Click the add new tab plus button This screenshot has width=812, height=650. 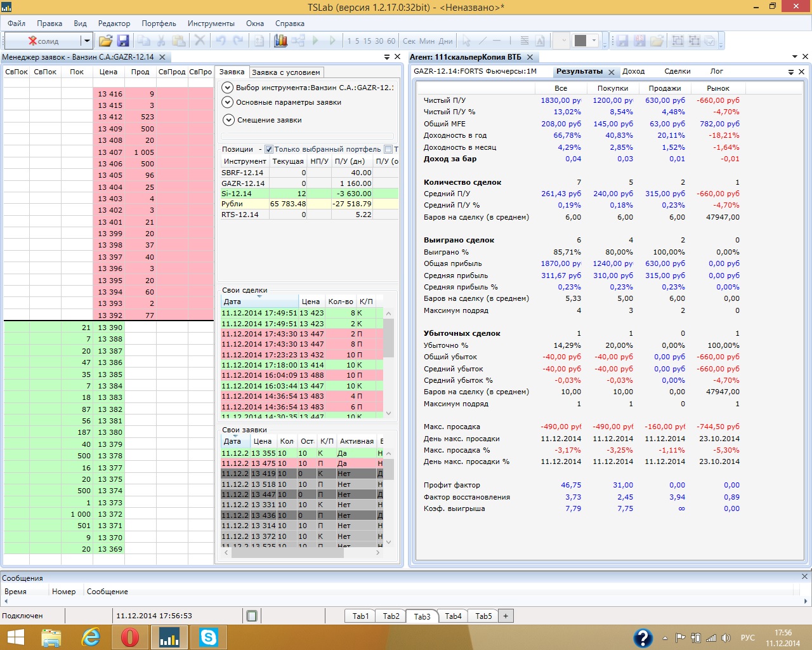click(506, 616)
